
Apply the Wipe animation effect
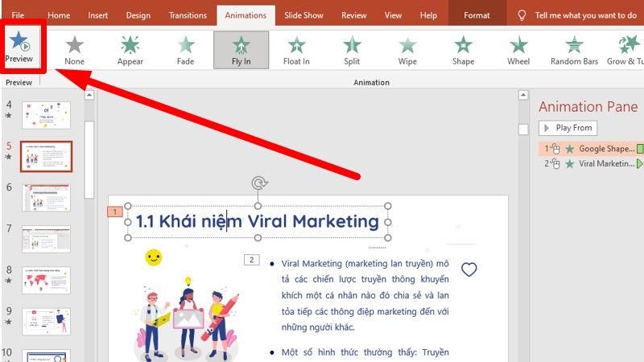(407, 50)
